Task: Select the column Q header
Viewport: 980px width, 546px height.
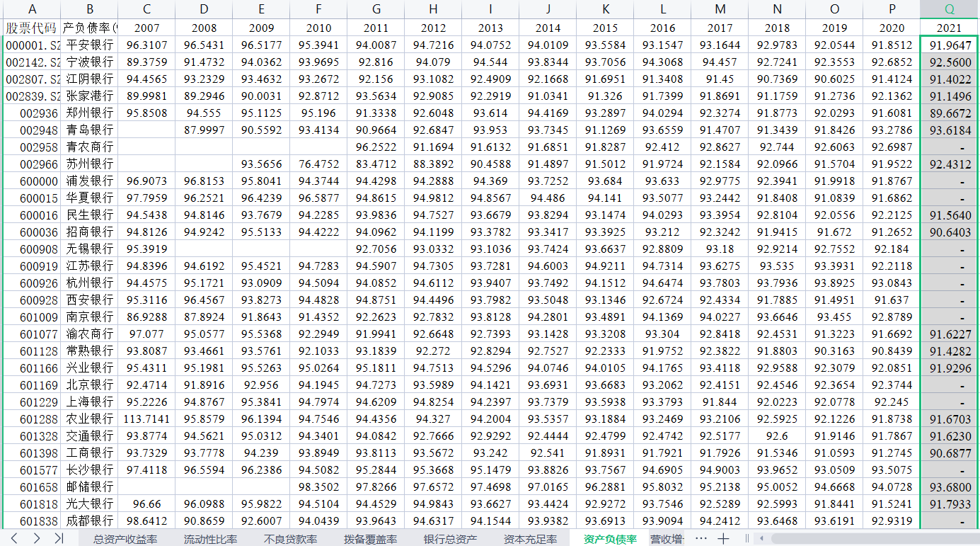Action: 949,9
